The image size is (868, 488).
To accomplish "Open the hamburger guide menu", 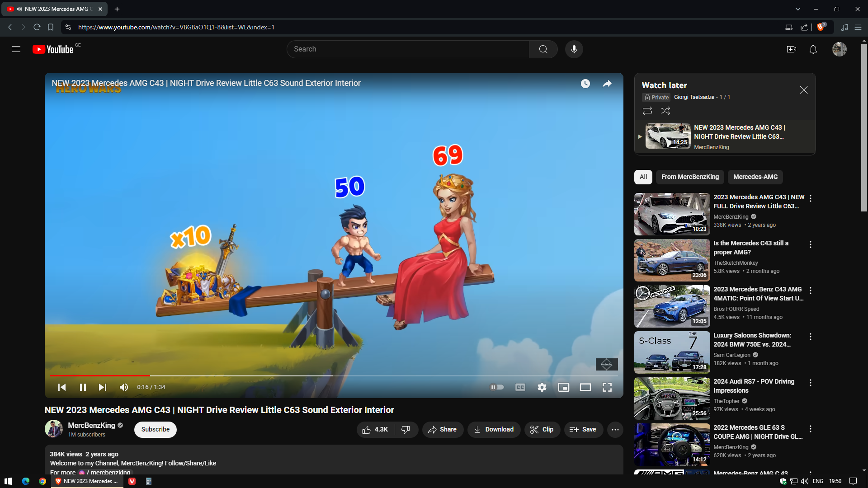I will pyautogui.click(x=16, y=49).
